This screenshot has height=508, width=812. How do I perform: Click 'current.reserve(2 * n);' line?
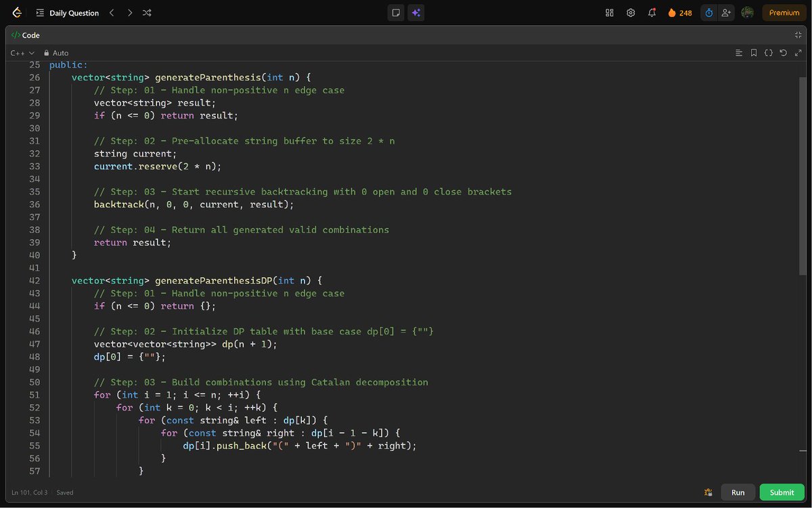click(158, 166)
